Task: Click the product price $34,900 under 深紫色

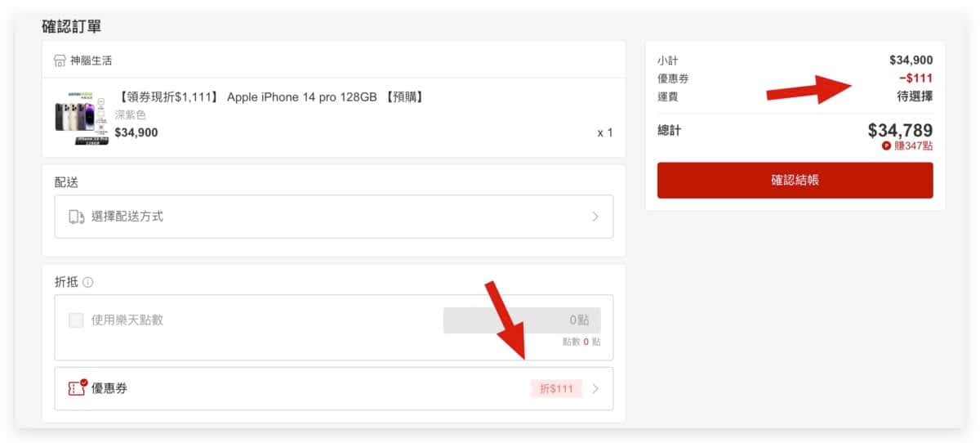Action: click(136, 132)
